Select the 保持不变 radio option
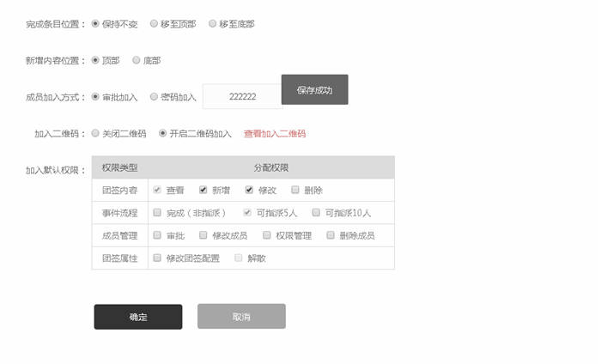 click(95, 24)
